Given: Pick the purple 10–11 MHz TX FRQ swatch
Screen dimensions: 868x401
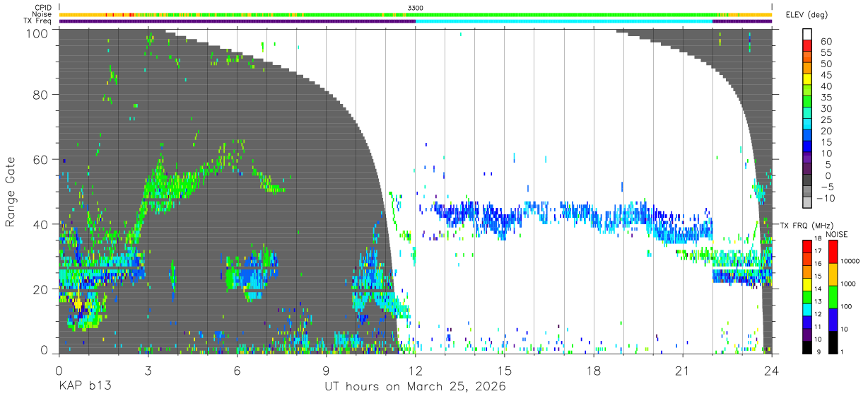Looking at the screenshot, I should tap(808, 334).
